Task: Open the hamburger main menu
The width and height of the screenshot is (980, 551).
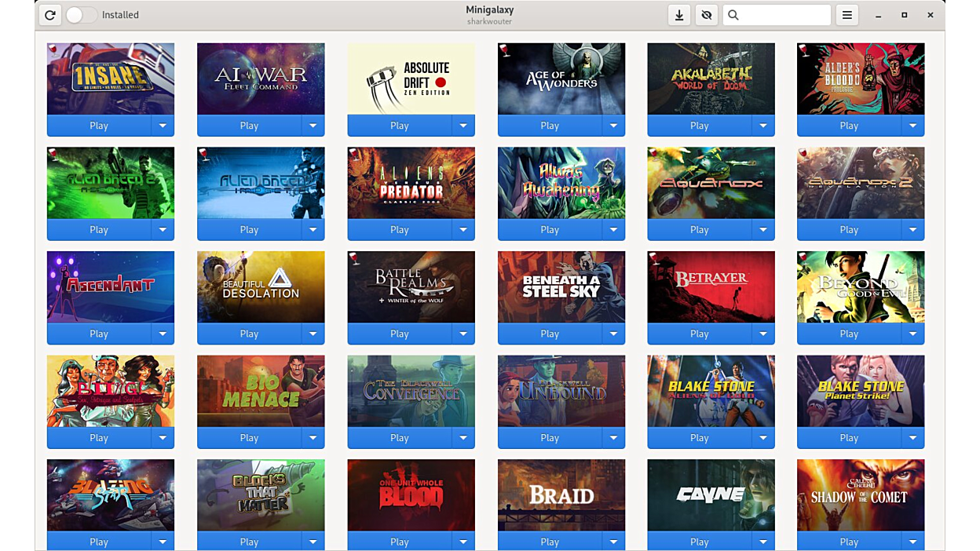Action: click(x=847, y=15)
